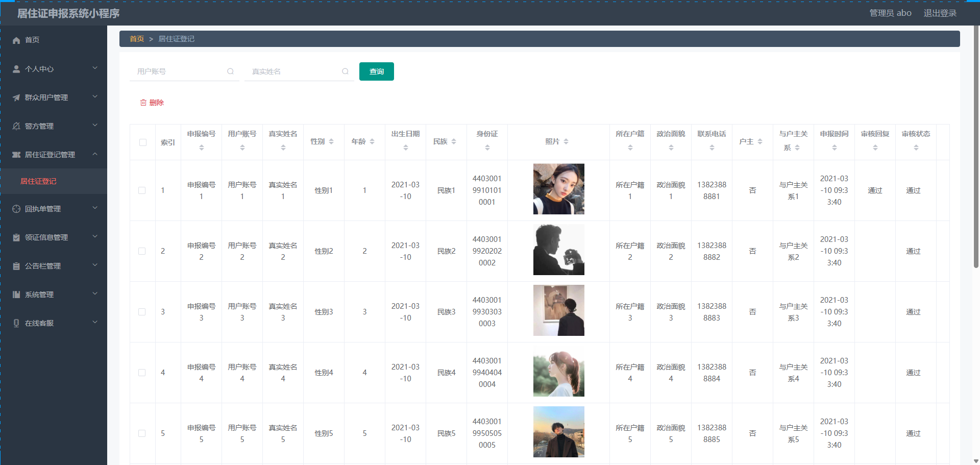
Task: Check the checkbox for row 申报编号2
Action: (142, 251)
